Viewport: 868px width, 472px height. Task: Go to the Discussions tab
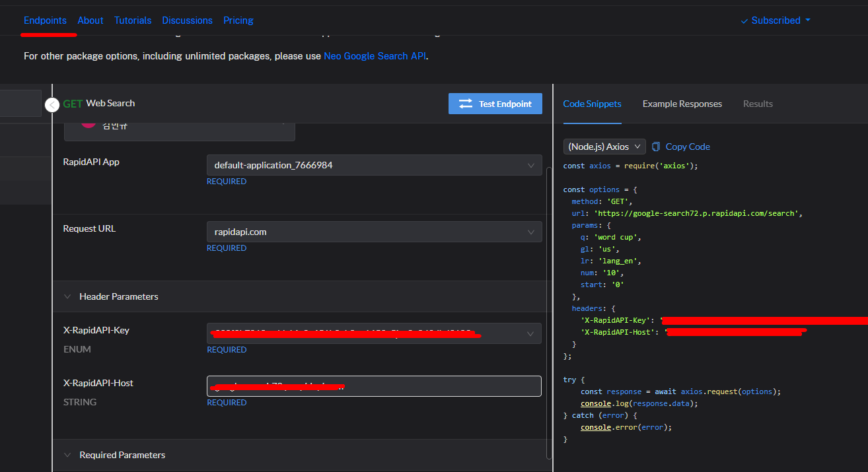pyautogui.click(x=188, y=20)
